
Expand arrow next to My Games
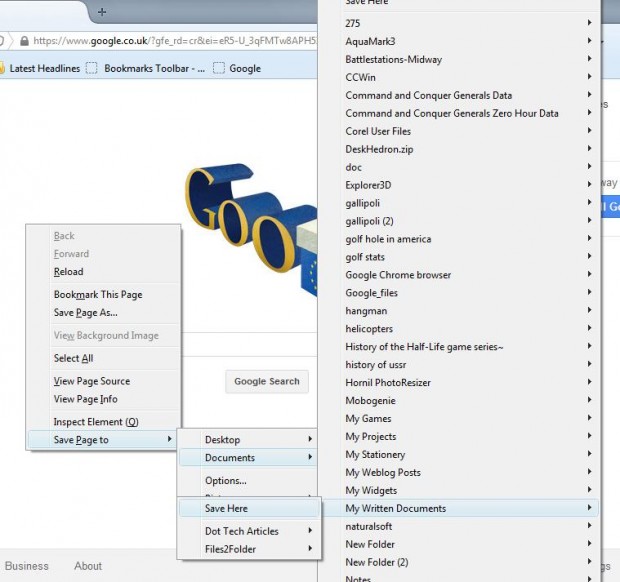tap(590, 418)
